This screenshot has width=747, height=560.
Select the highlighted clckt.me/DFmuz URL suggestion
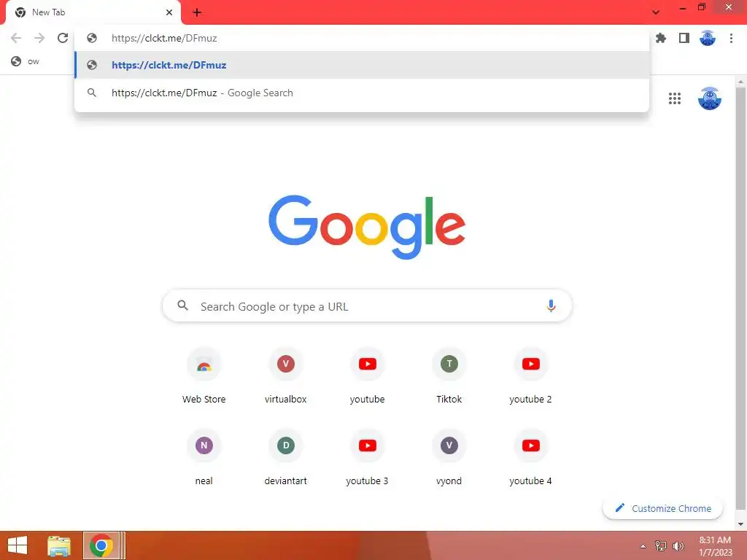(x=362, y=65)
